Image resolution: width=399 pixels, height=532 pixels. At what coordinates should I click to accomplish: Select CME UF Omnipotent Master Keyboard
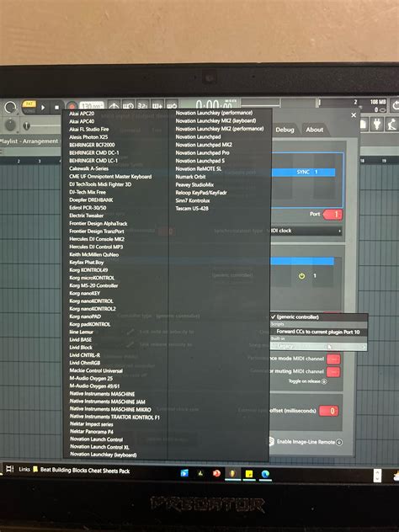coord(110,177)
